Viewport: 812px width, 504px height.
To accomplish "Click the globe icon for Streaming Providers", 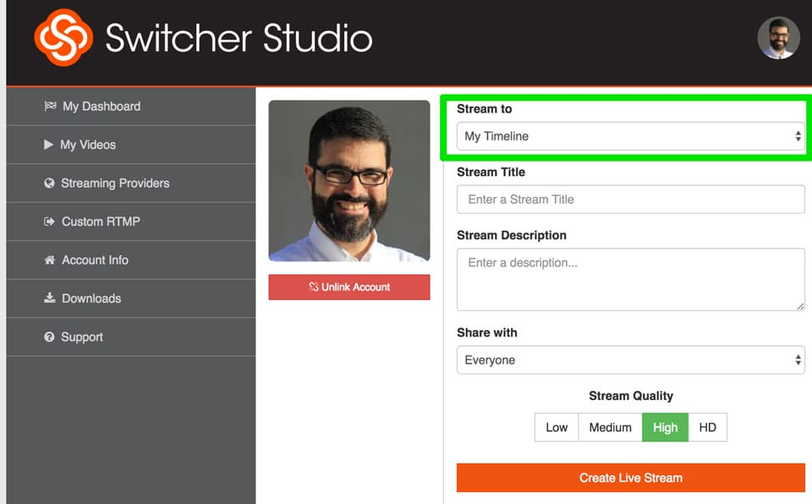I will (x=50, y=183).
